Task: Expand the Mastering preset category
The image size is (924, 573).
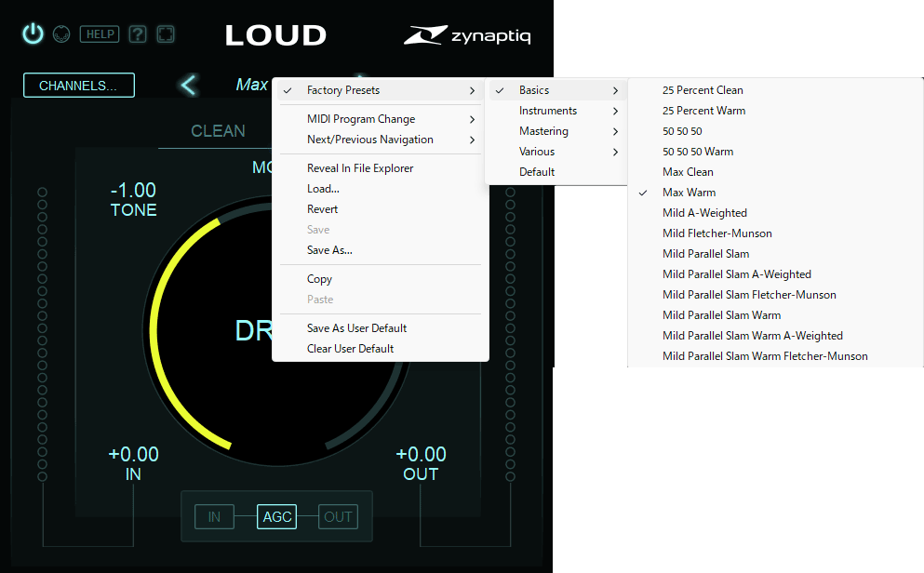Action: [556, 131]
